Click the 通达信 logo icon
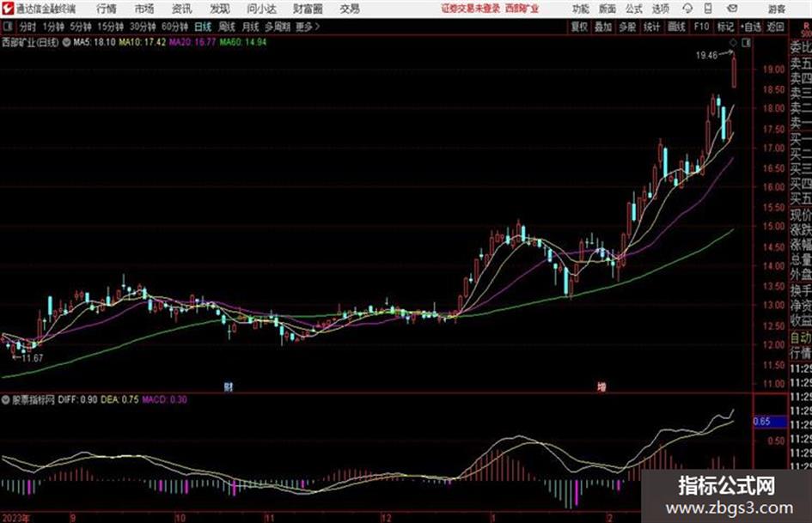812x523 pixels. coord(8,9)
